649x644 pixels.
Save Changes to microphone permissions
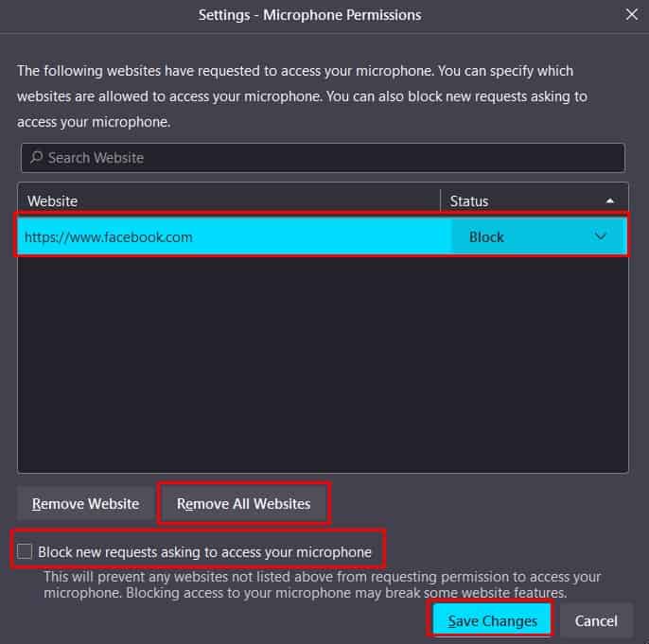492,621
